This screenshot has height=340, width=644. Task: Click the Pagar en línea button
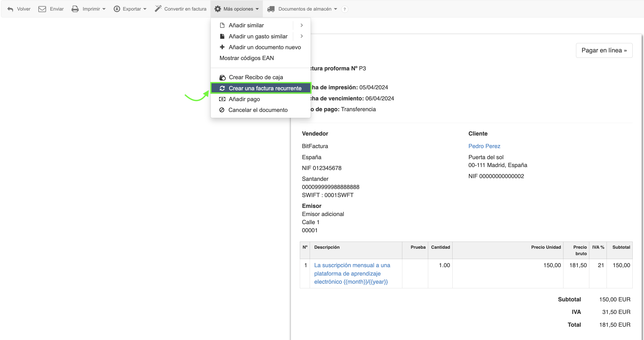(604, 50)
